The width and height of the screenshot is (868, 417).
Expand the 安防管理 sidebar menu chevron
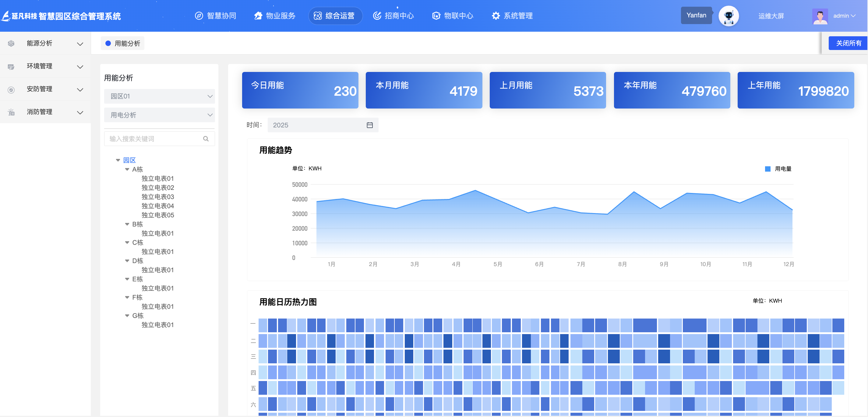pyautogui.click(x=80, y=90)
